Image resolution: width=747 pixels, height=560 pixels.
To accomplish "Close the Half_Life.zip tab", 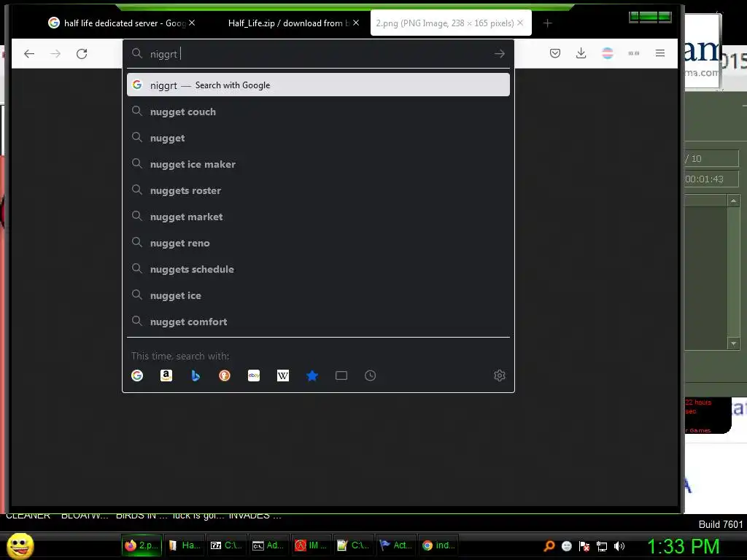I will tap(356, 23).
